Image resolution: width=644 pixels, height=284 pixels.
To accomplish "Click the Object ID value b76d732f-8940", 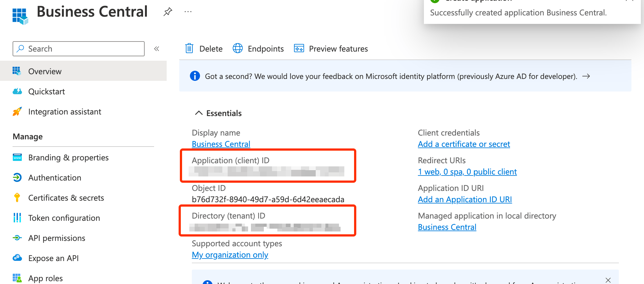I will coord(268,199).
